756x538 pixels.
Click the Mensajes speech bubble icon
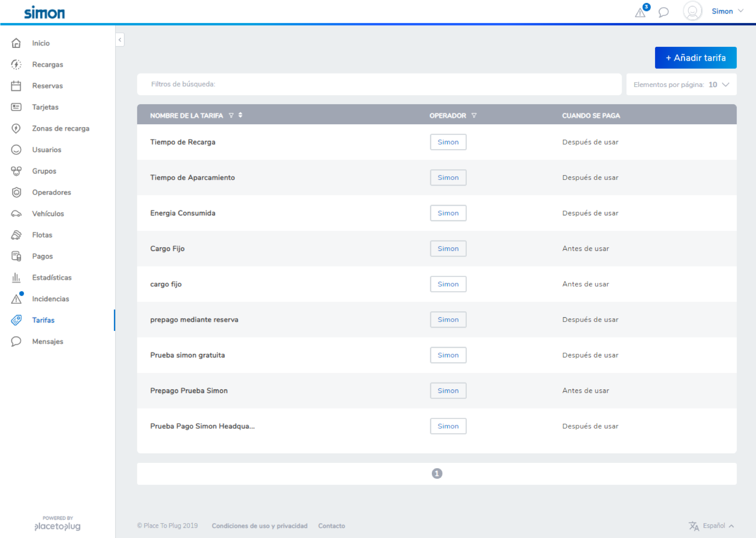tap(16, 341)
